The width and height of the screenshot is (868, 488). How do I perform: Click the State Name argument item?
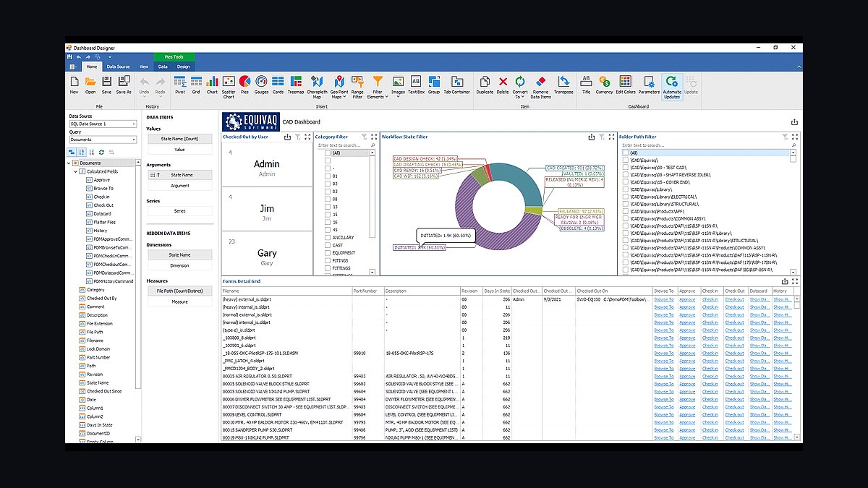click(x=179, y=175)
